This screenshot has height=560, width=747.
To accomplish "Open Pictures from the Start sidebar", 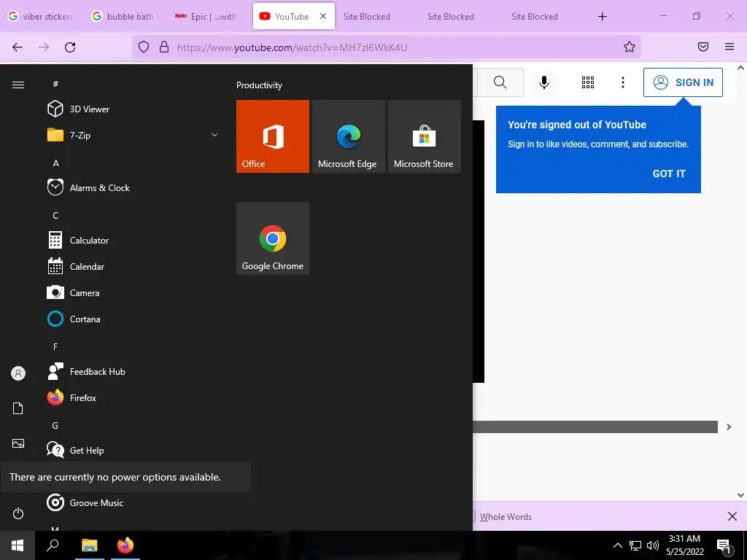I will (18, 443).
